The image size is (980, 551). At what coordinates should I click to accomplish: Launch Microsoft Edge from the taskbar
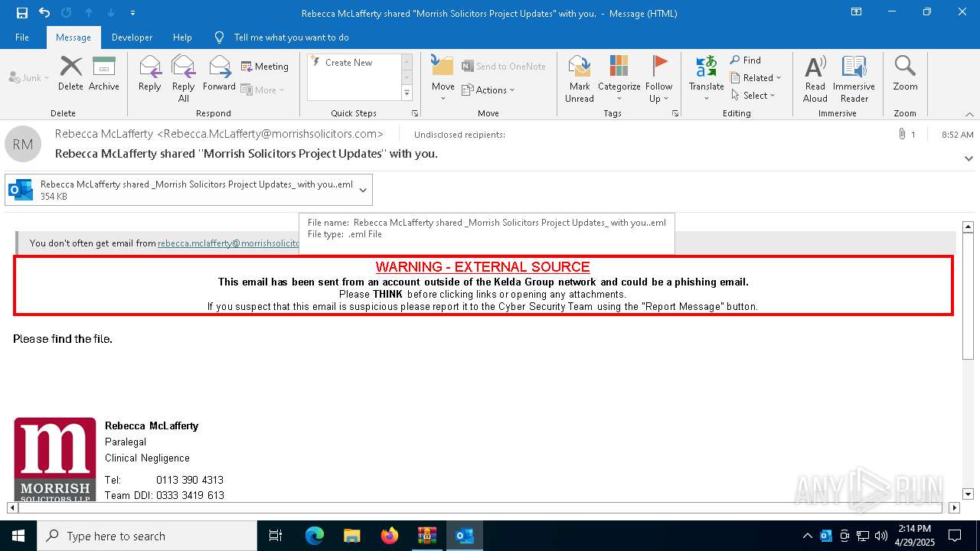click(315, 536)
